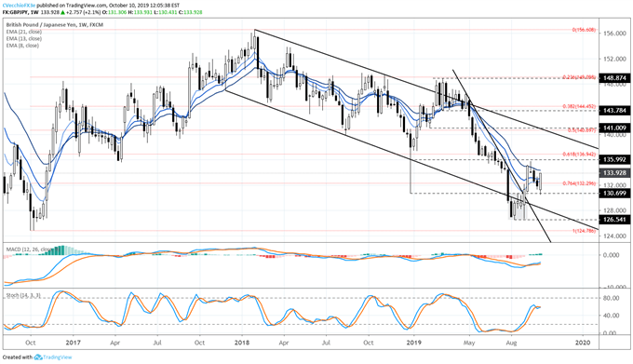Image resolution: width=633 pixels, height=364 pixels.
Task: Click the TradingView cloud logo icon
Action: pos(38,357)
